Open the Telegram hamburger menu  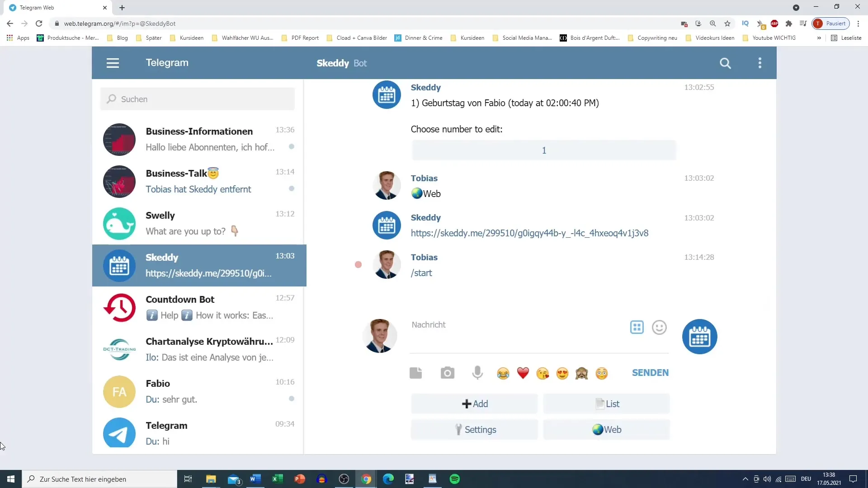pos(113,63)
